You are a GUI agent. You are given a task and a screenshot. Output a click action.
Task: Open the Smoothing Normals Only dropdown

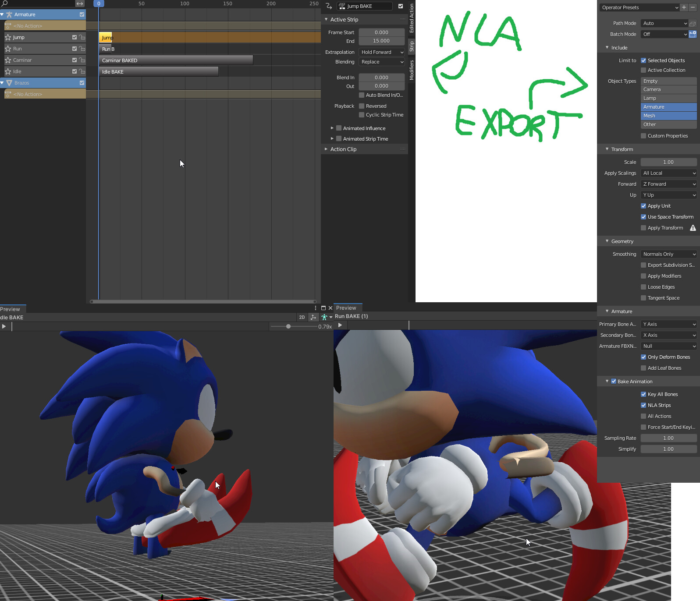[669, 254]
